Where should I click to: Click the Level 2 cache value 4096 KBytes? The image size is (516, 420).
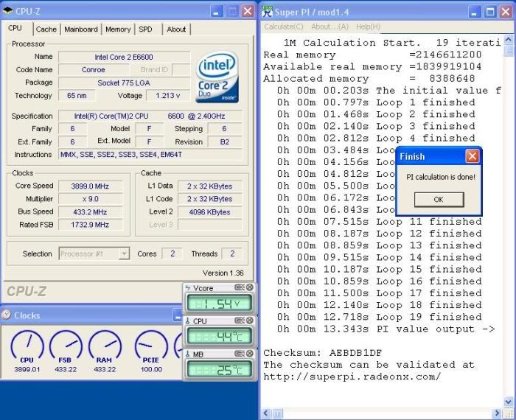[209, 212]
